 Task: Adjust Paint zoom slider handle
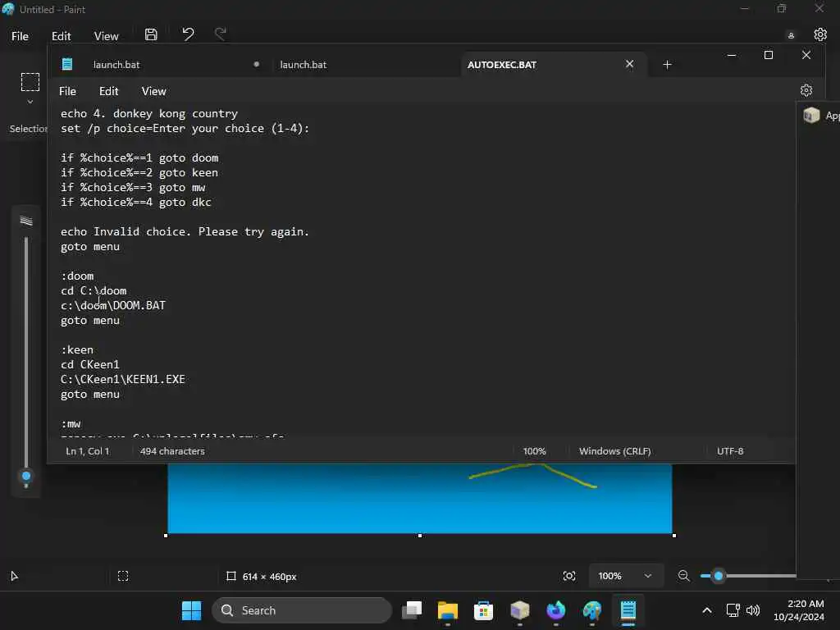point(719,576)
